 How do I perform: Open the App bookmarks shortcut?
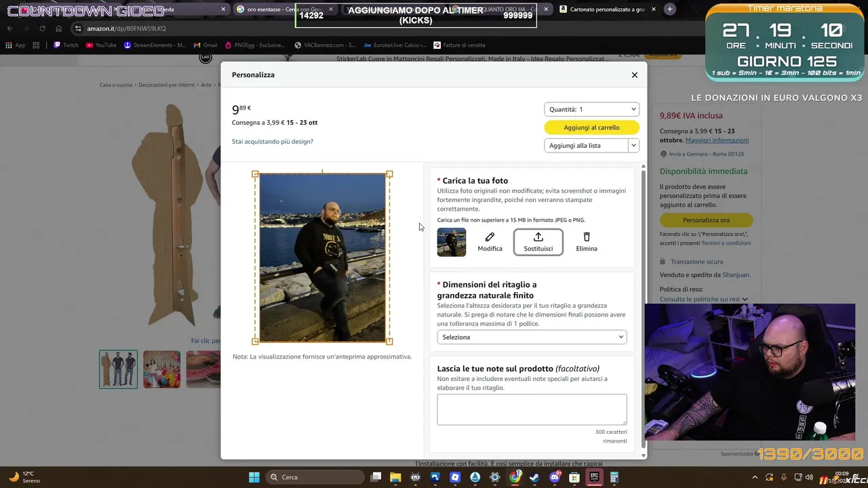(x=16, y=45)
